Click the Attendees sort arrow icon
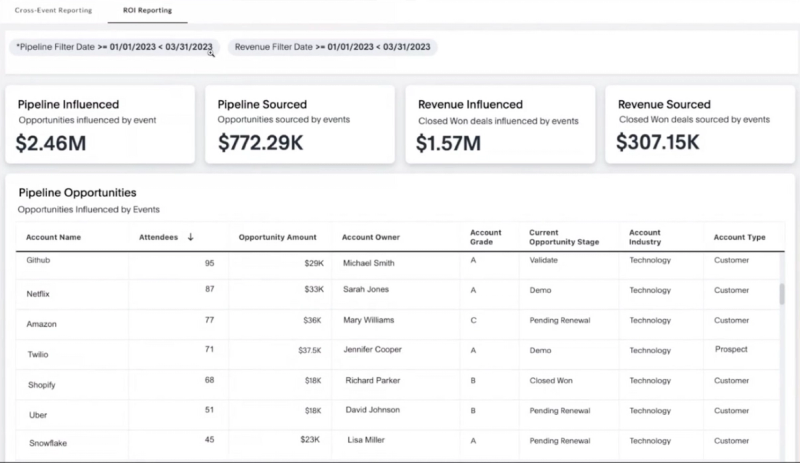 pyautogui.click(x=191, y=237)
